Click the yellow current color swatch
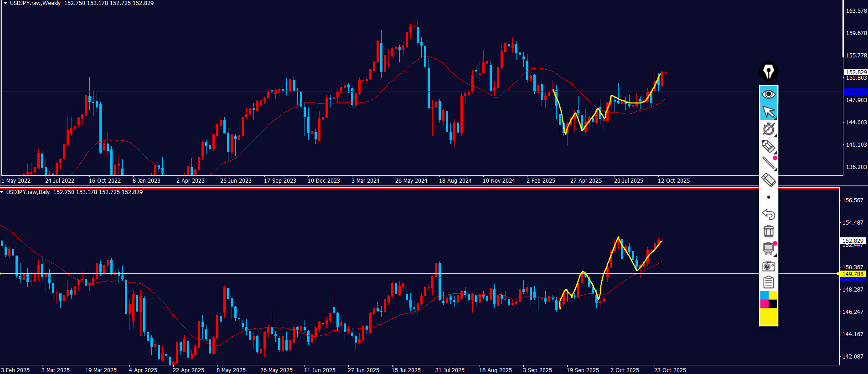Screen dimensions: 868x374 click(768, 317)
